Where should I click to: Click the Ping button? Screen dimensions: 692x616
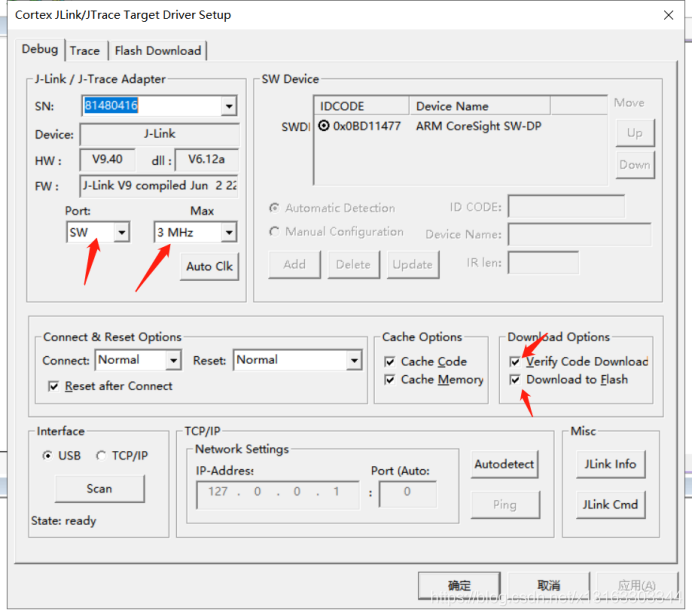point(505,504)
